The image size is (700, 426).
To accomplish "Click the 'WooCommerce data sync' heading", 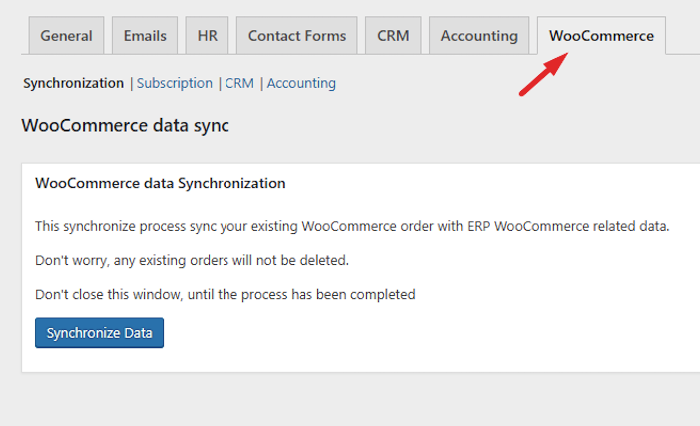I will [125, 125].
